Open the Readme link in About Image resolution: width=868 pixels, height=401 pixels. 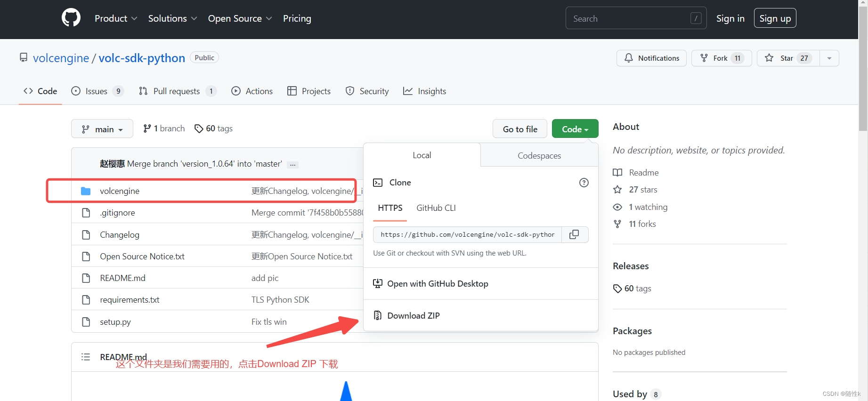pyautogui.click(x=636, y=172)
